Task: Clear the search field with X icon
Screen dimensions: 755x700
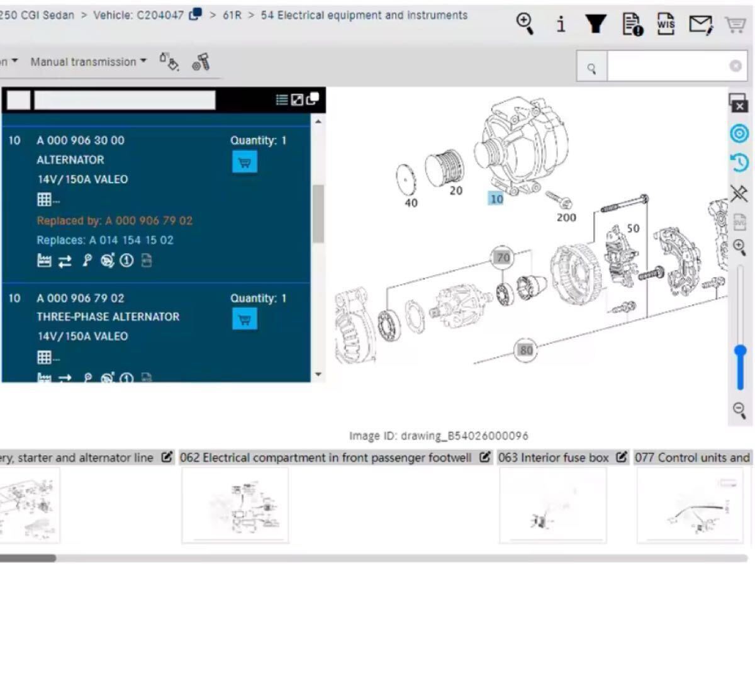Action: (735, 66)
